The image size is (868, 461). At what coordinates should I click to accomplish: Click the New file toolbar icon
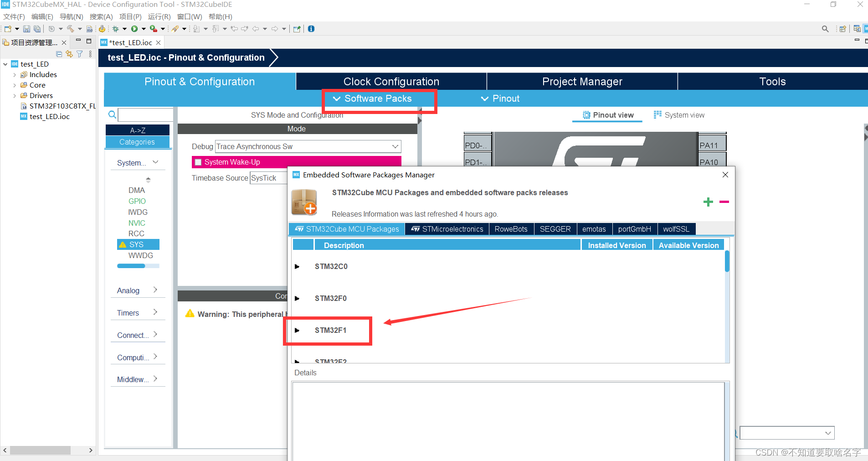pyautogui.click(x=8, y=29)
